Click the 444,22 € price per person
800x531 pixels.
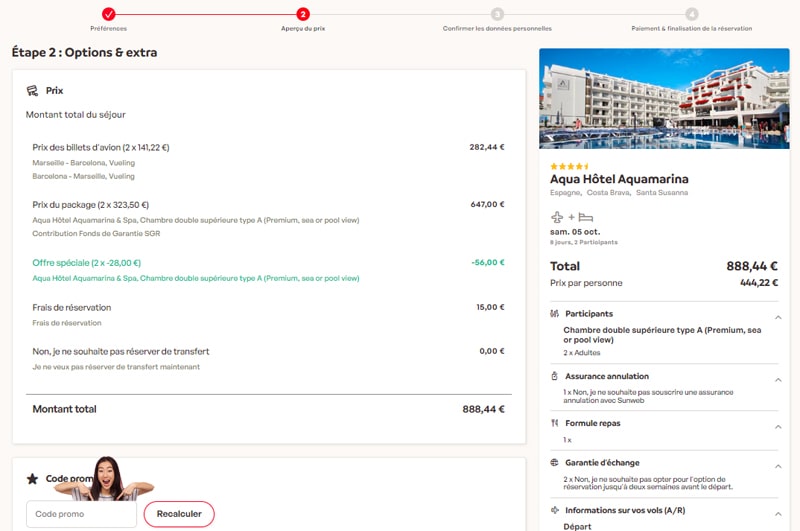759,283
